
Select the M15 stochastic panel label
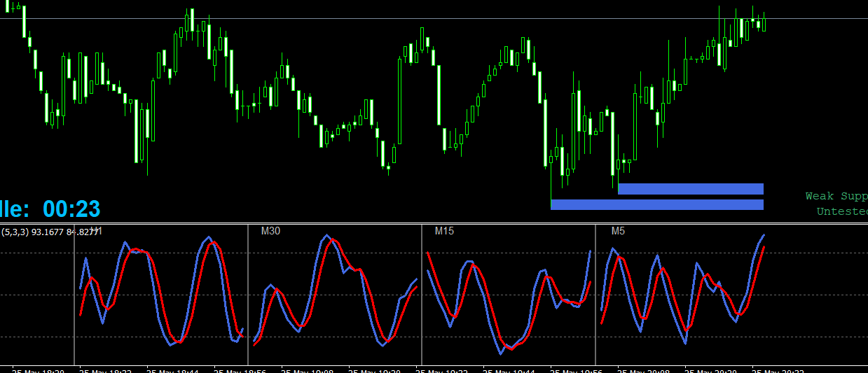pyautogui.click(x=444, y=231)
